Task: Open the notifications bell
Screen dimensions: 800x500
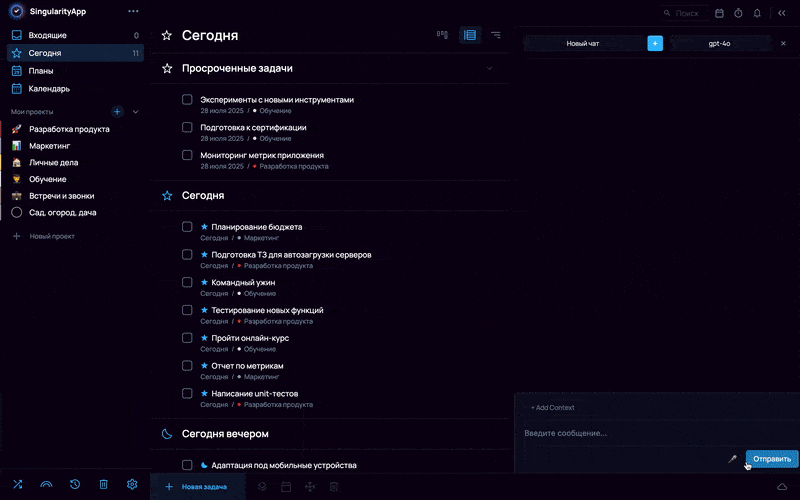Action: pos(757,13)
